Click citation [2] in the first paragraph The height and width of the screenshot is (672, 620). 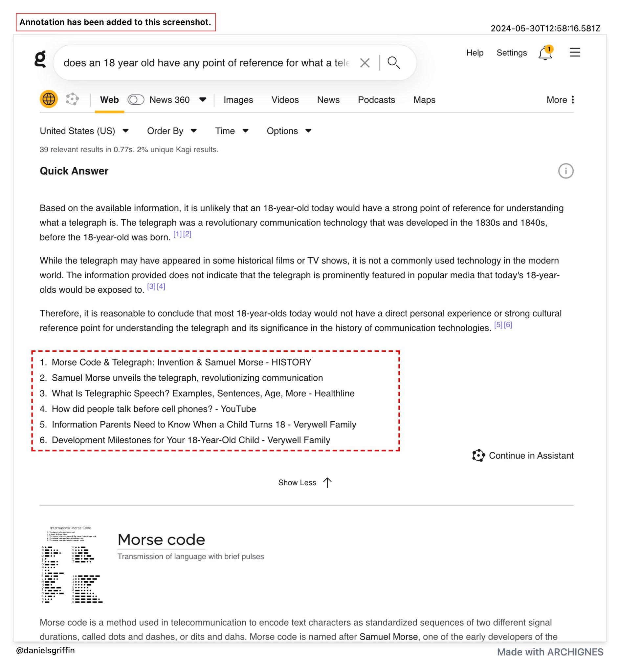(x=187, y=234)
